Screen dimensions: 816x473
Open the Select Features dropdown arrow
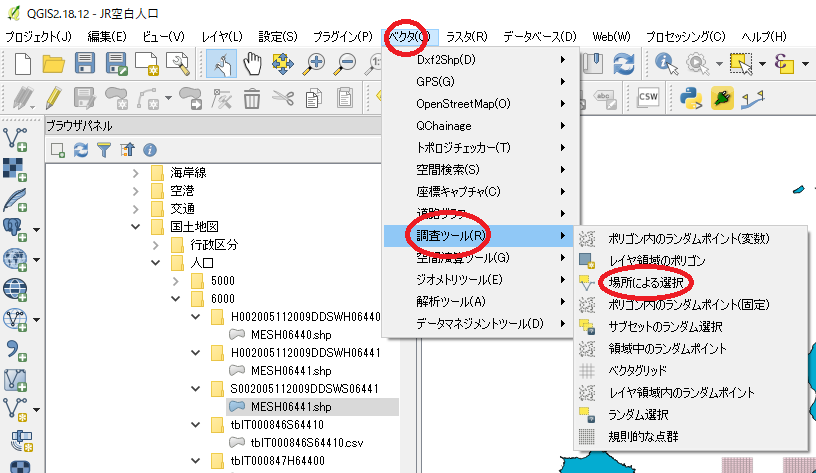pos(762,64)
